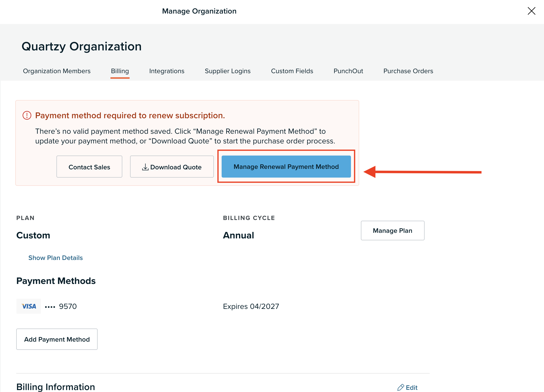Click the payment method required alert title

tap(130, 115)
